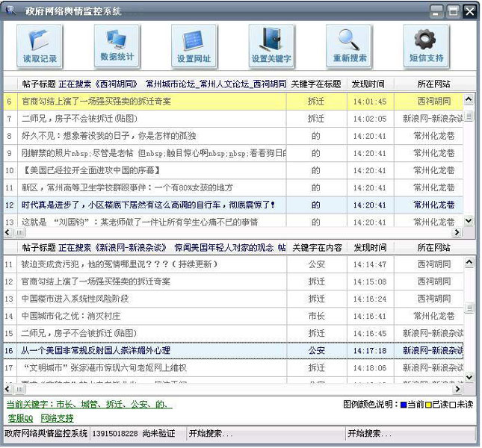Viewport: 482px width, 448px height.
Task: Click right arrow of lower horizontal scrollbar
Action: click(x=458, y=389)
